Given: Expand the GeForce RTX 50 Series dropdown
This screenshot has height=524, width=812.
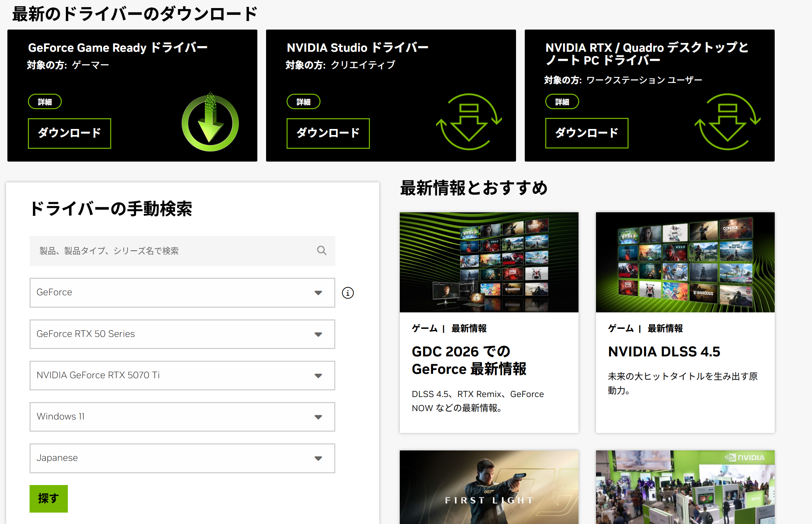Looking at the screenshot, I should (x=182, y=334).
